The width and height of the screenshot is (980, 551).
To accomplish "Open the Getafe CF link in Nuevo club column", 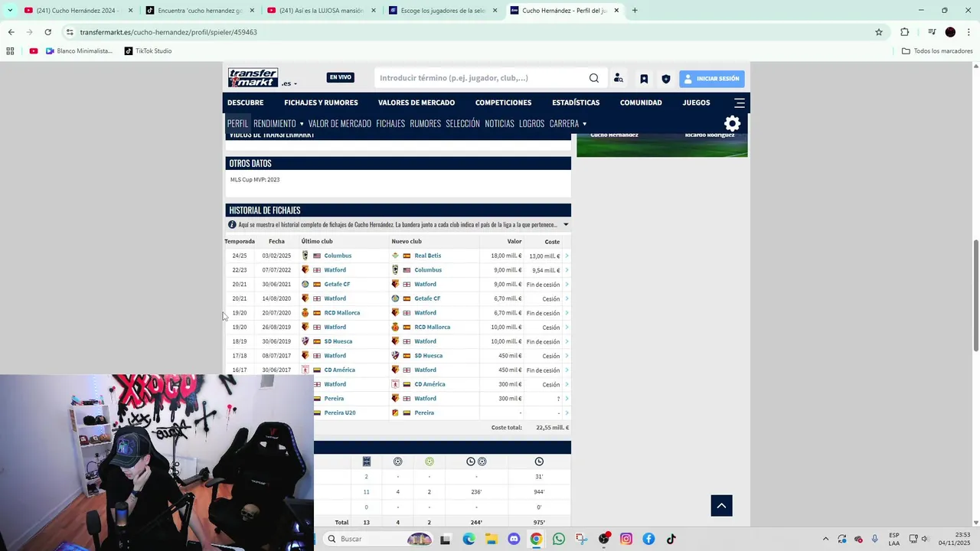I will (x=427, y=298).
